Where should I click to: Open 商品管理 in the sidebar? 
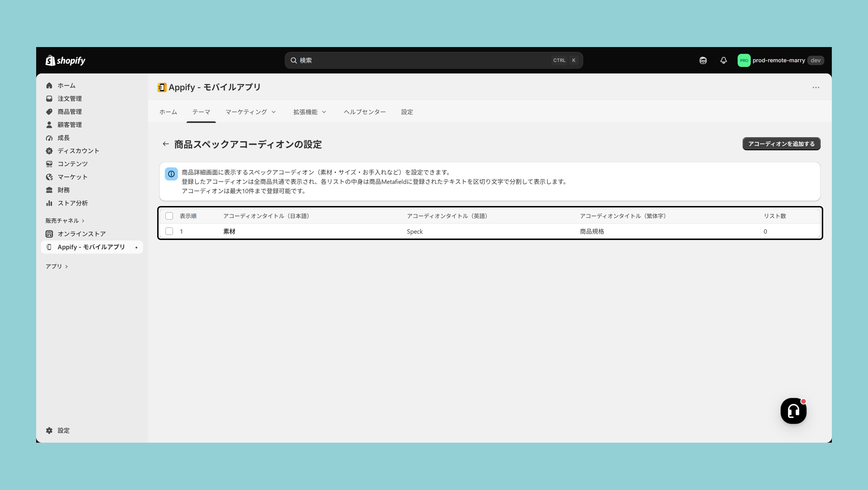coord(70,112)
